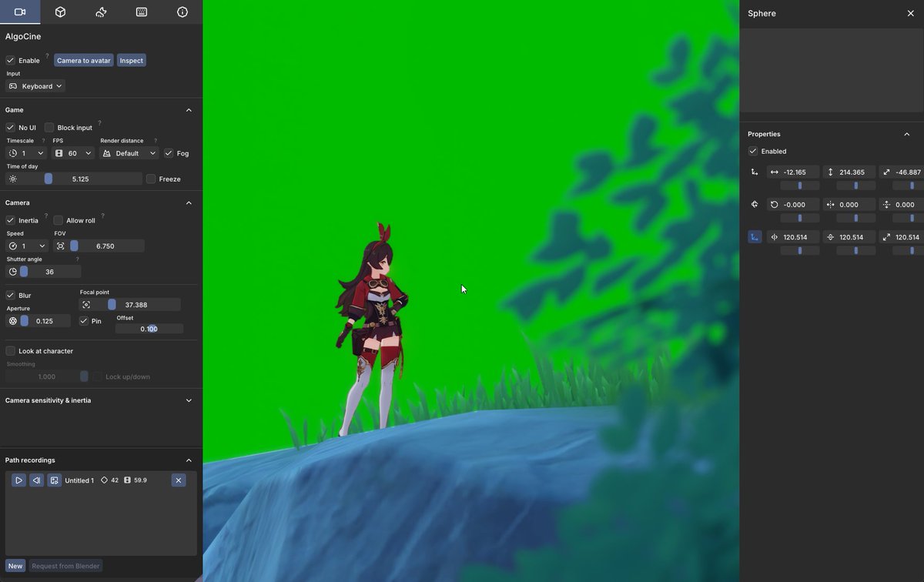Adjust the slider under X position
This screenshot has width=924, height=582.
coord(799,186)
